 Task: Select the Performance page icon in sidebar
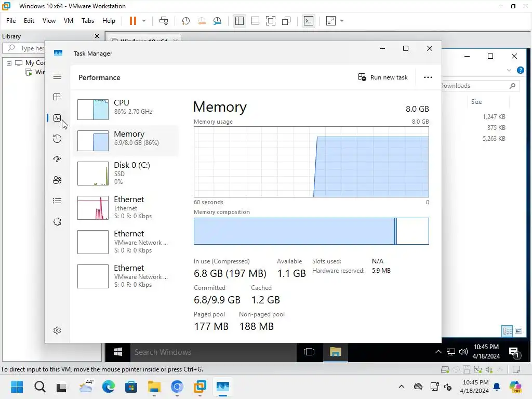(x=57, y=118)
